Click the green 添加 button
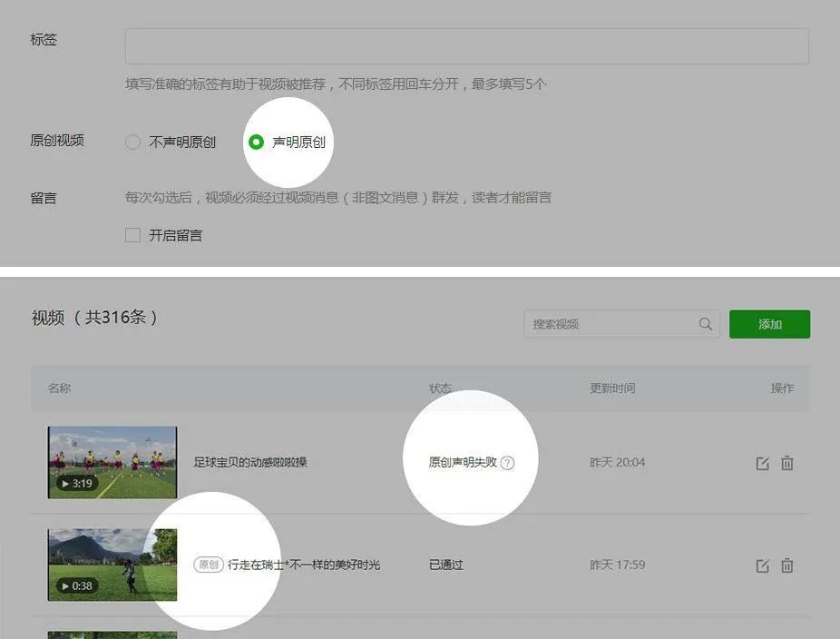 (769, 323)
